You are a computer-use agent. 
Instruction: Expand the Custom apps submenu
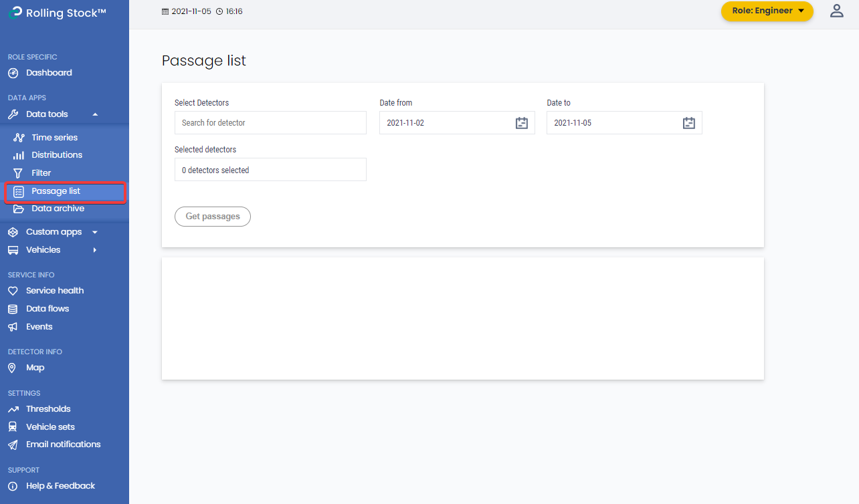click(94, 232)
